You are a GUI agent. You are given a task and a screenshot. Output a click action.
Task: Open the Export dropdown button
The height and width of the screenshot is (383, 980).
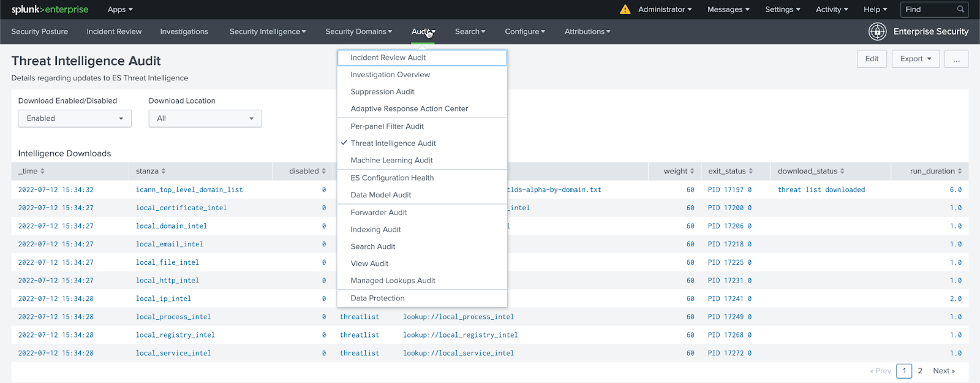(x=916, y=59)
